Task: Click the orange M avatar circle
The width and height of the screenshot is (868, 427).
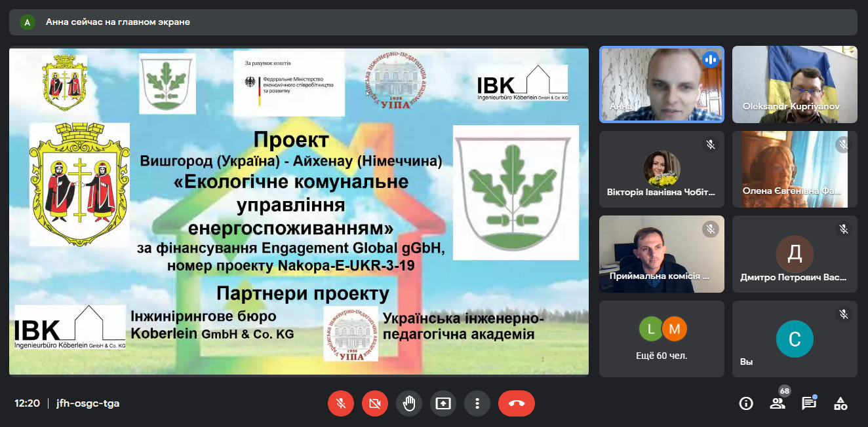Action: 675,329
